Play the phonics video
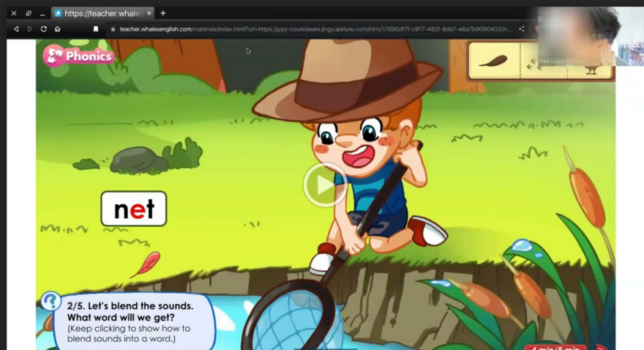Screen dimensions: 644x350 click(x=325, y=185)
